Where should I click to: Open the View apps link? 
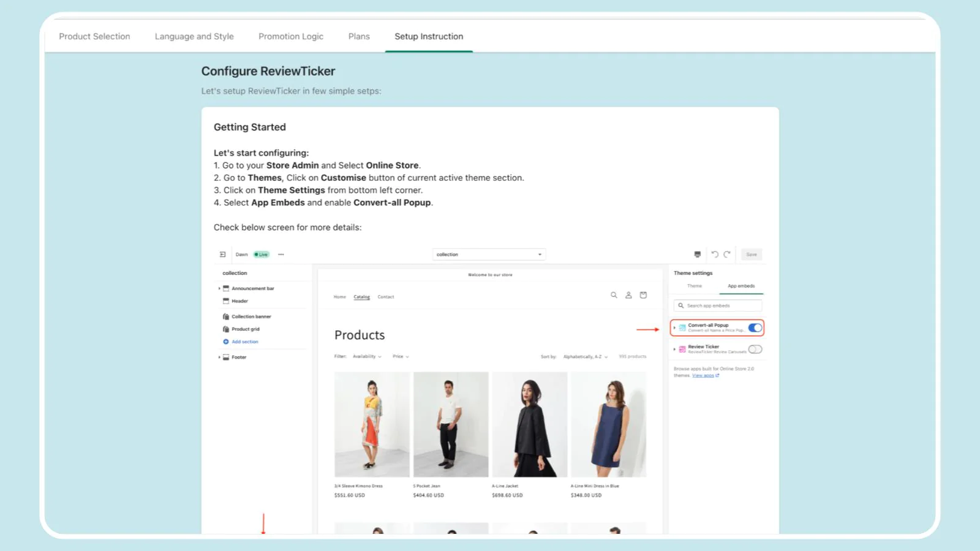point(705,375)
